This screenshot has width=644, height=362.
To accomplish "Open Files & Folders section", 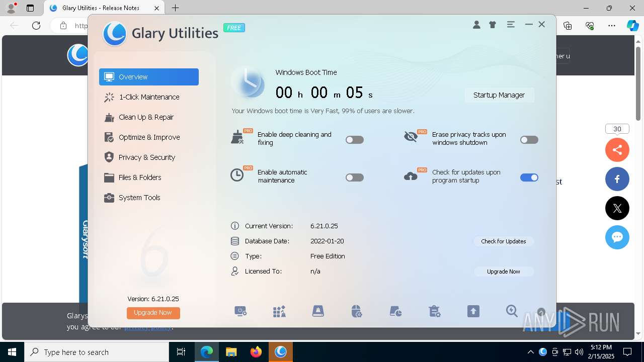I will pos(149,177).
